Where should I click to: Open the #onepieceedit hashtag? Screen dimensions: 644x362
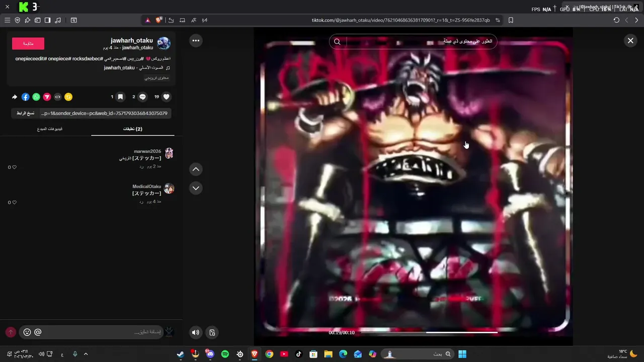pyautogui.click(x=31, y=59)
